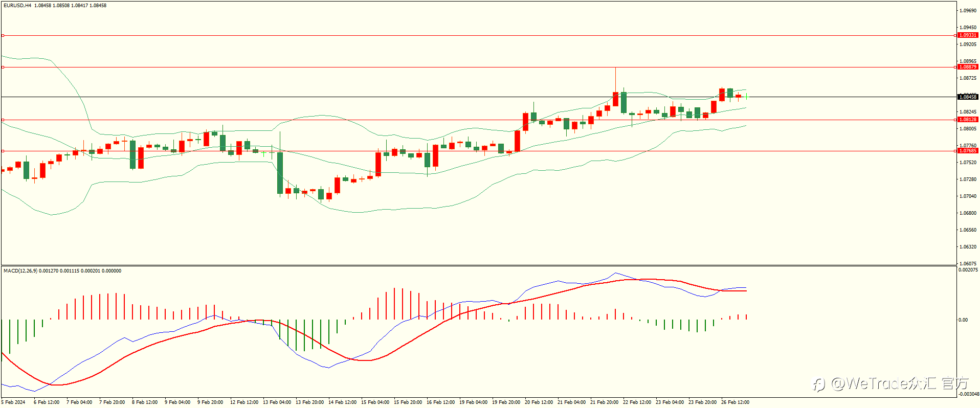The height and width of the screenshot is (408, 980).
Task: Click the 13 Feb 04:00 time axis label
Action: coord(277,402)
